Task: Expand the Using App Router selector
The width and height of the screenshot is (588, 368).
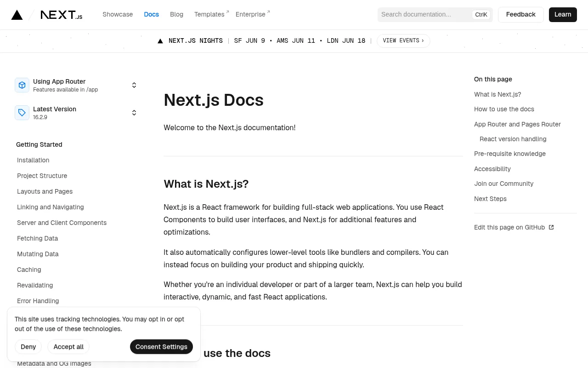Action: pyautogui.click(x=76, y=85)
